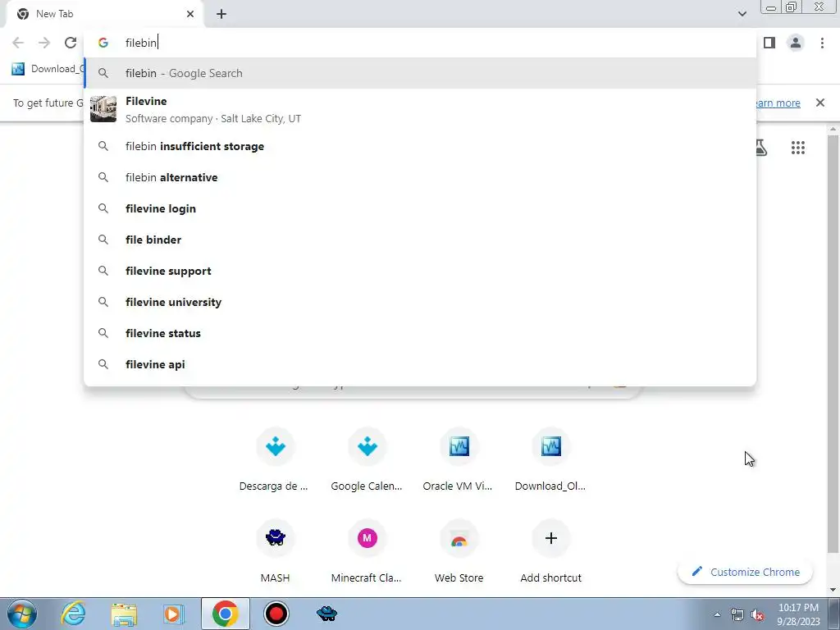The width and height of the screenshot is (840, 630).
Task: Open the blue hat app in taskbar
Action: point(326,614)
